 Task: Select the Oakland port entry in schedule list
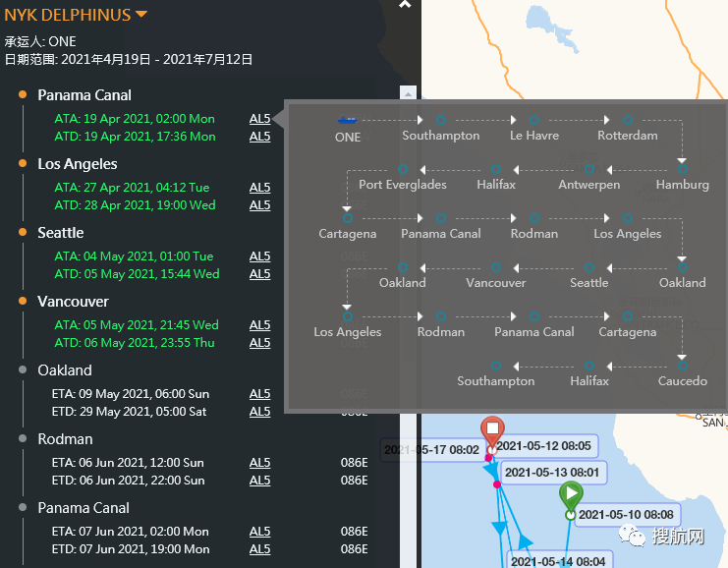(x=65, y=370)
